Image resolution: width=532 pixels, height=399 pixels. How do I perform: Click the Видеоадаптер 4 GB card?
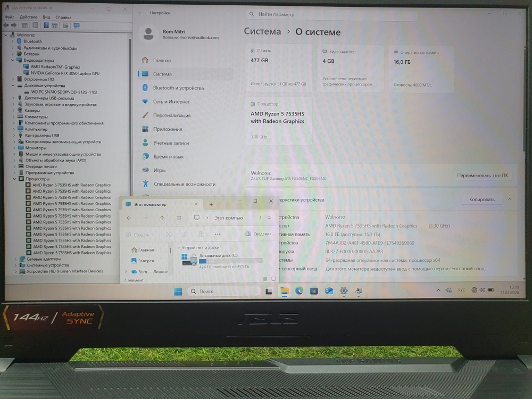click(x=351, y=69)
